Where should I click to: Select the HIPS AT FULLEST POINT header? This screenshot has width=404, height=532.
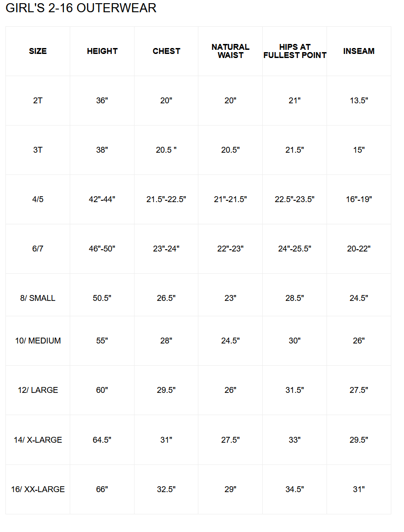pyautogui.click(x=295, y=51)
